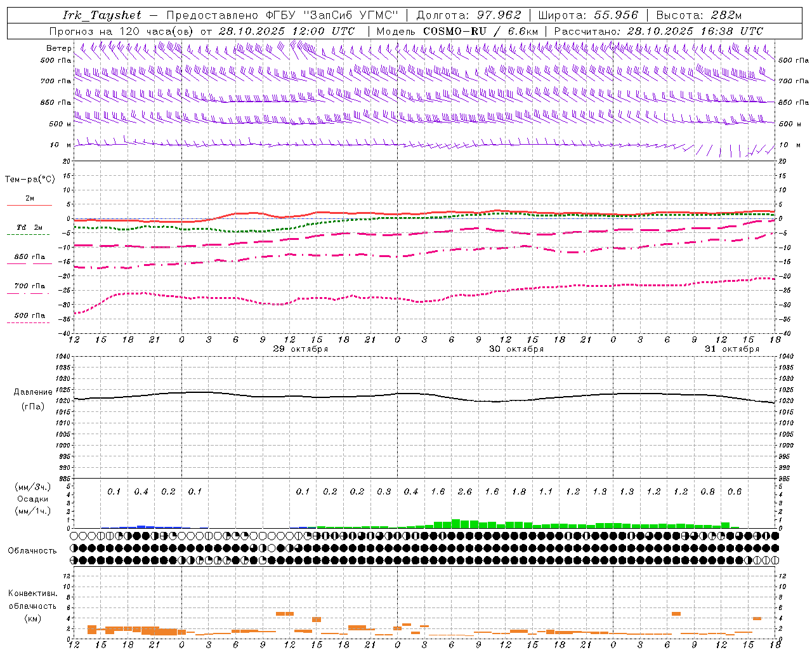The image size is (812, 650).
Task: Click the '31 октября' date label
Action: [732, 349]
